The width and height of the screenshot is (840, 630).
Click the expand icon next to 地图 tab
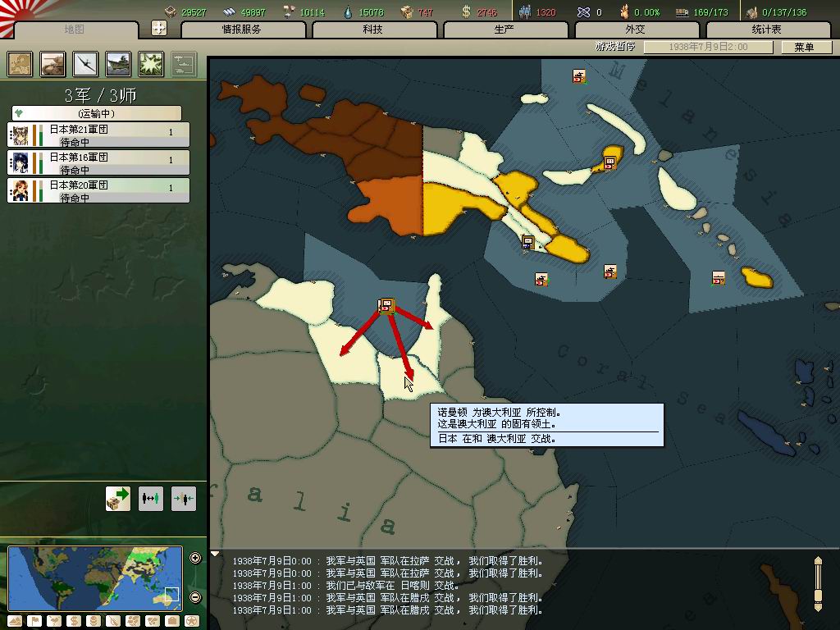pos(159,28)
